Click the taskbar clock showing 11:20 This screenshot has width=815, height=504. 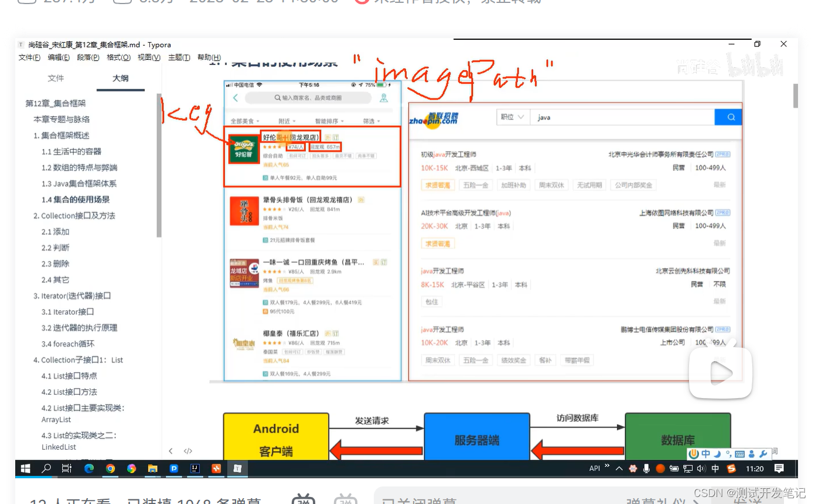pyautogui.click(x=755, y=468)
